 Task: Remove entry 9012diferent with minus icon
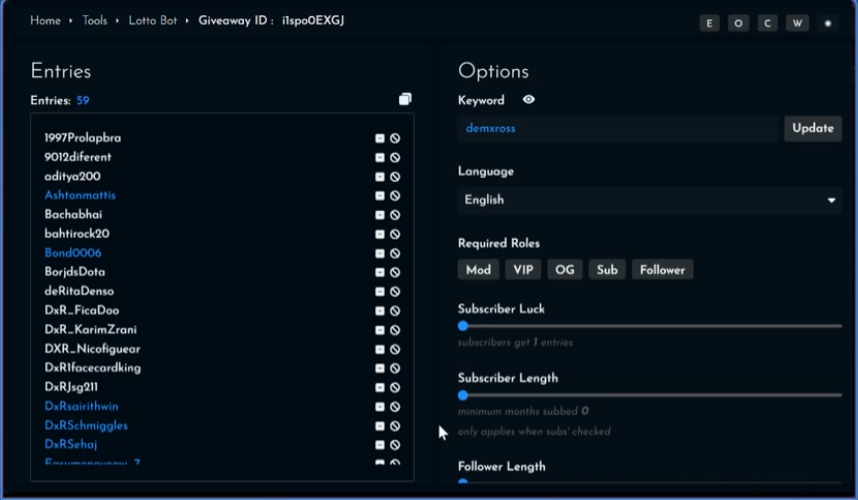coord(380,158)
